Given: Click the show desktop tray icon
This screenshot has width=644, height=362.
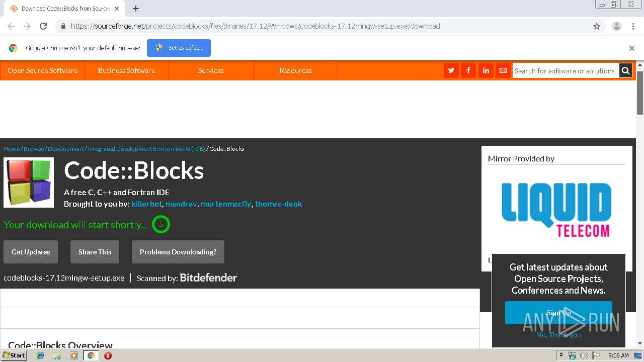Looking at the screenshot, I should (638, 355).
